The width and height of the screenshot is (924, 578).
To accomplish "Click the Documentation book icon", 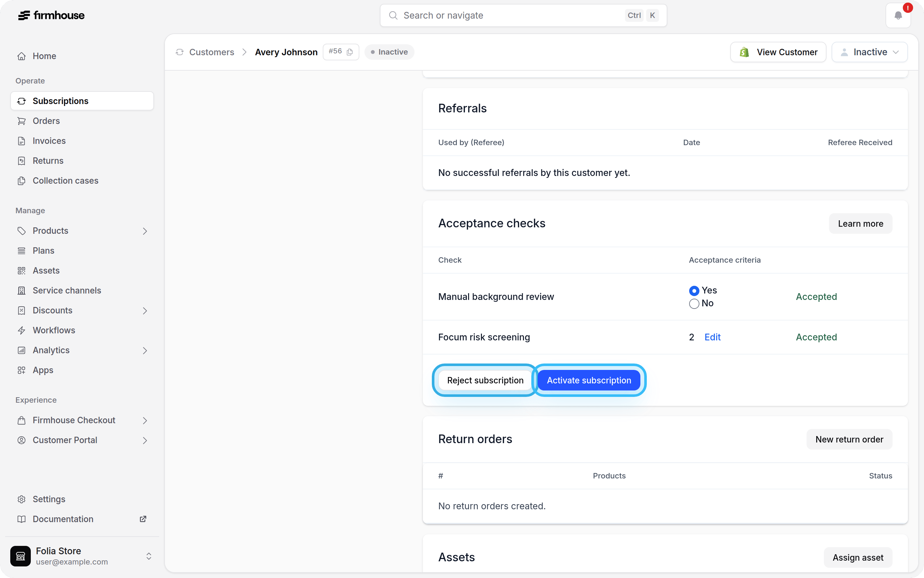I will tap(21, 519).
